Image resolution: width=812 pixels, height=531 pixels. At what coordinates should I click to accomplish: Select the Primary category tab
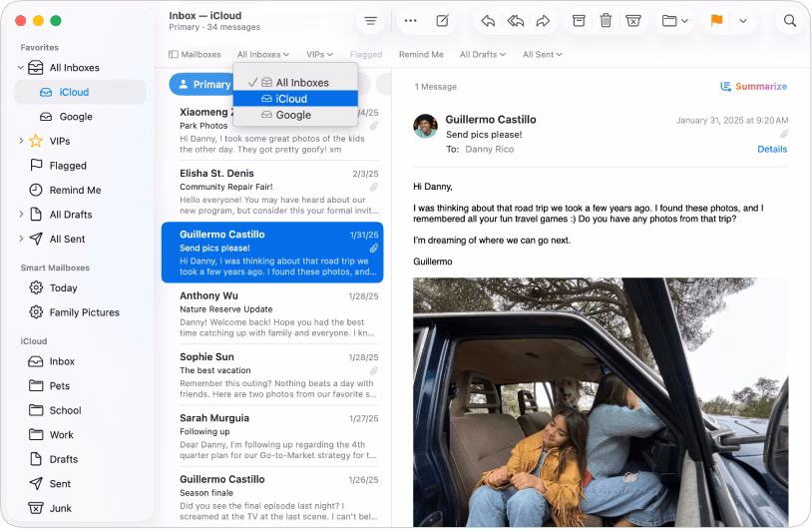tap(204, 84)
